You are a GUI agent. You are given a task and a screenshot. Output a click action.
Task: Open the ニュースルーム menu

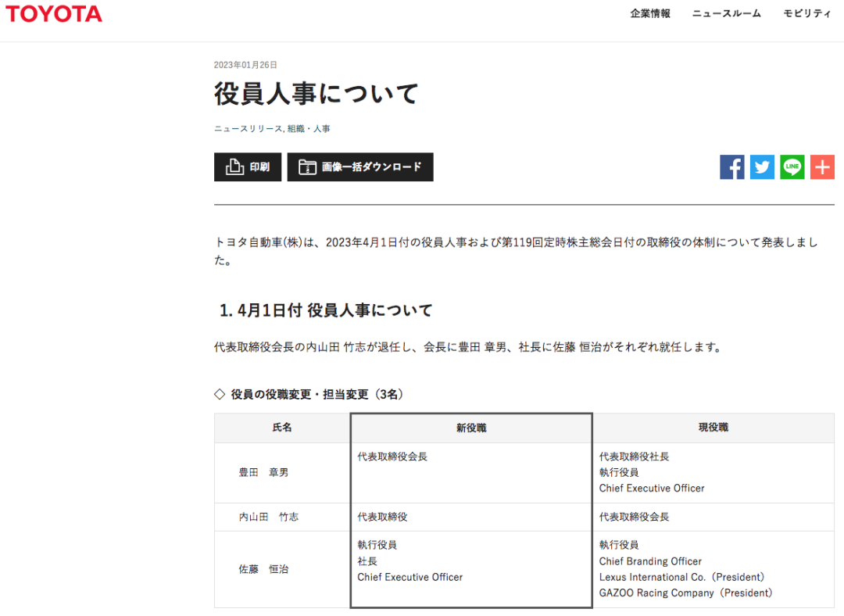[x=726, y=13]
